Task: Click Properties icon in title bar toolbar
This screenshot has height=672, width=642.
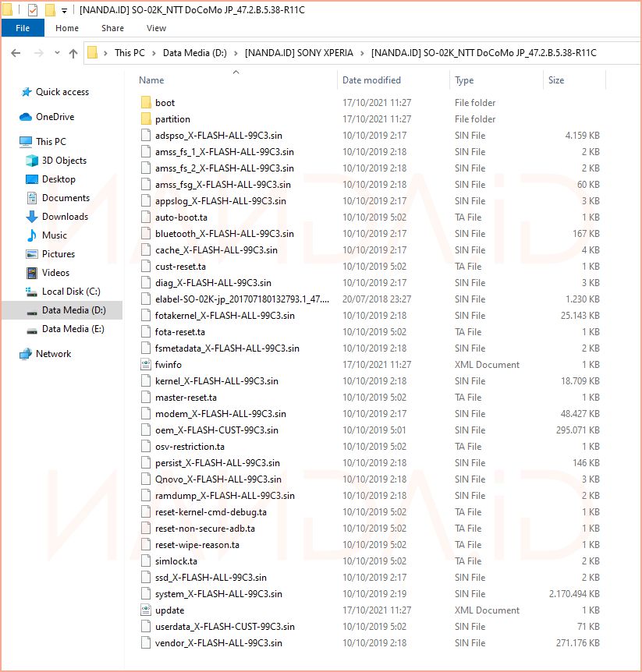Action: point(33,10)
